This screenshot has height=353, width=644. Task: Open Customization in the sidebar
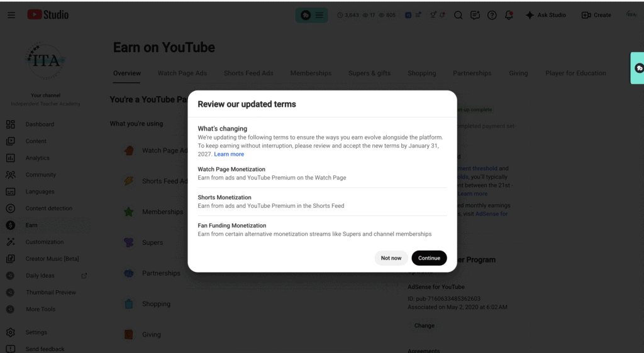click(45, 242)
